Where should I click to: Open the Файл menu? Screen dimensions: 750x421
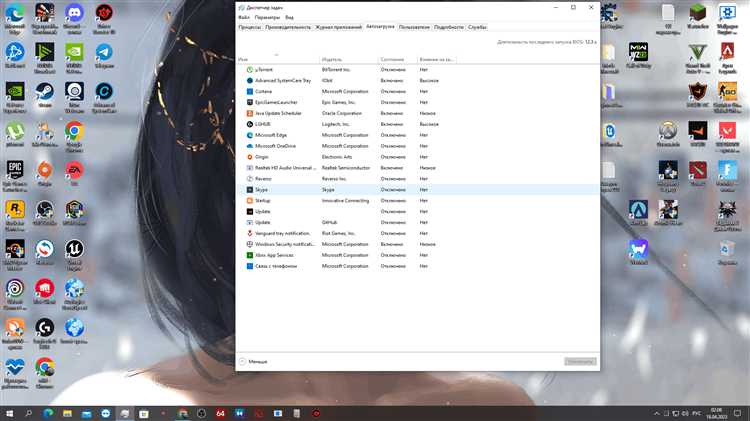[244, 17]
